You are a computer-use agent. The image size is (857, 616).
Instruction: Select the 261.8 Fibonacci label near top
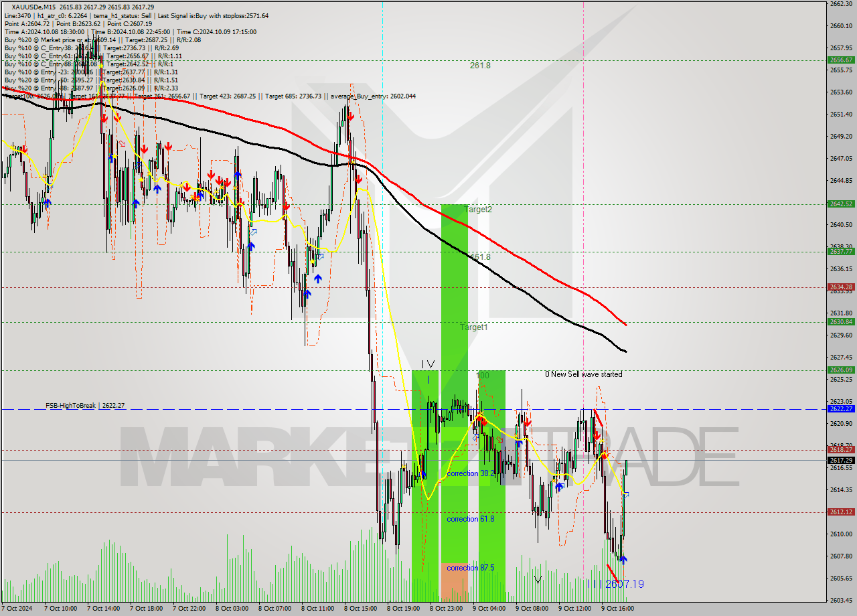(x=480, y=66)
